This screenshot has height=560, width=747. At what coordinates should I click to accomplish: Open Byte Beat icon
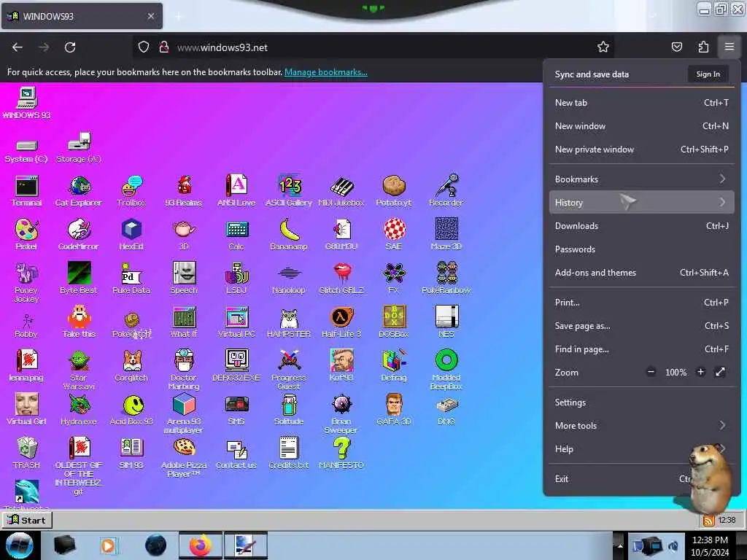pyautogui.click(x=79, y=278)
